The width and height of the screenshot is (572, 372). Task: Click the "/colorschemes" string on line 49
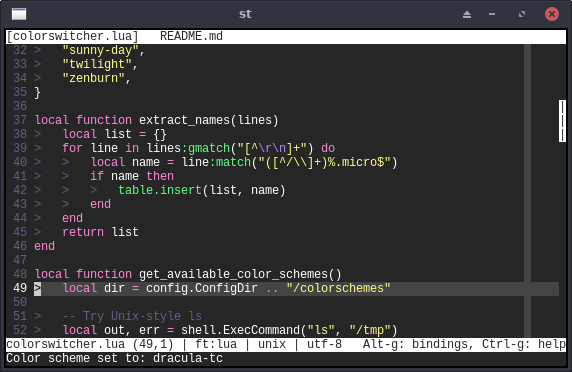pyautogui.click(x=338, y=288)
